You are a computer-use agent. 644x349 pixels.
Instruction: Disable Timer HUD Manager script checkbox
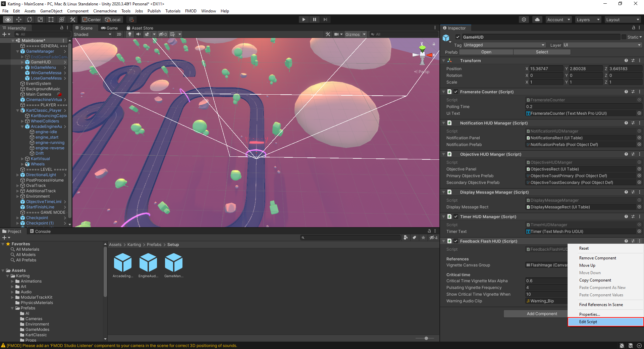456,217
